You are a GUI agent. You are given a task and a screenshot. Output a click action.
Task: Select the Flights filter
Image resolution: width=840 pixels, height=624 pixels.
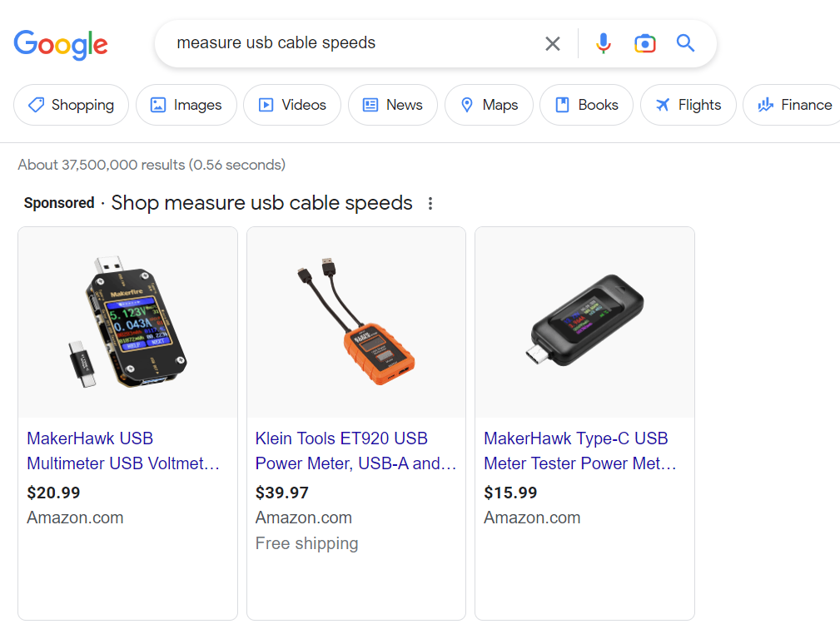pyautogui.click(x=688, y=105)
